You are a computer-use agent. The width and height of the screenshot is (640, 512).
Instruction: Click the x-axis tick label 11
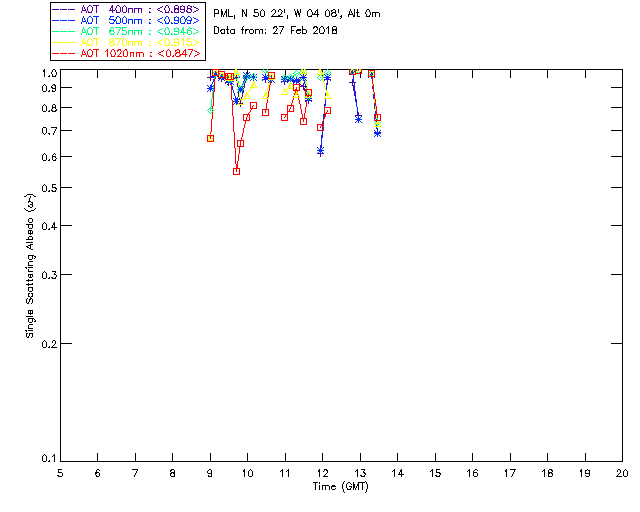pos(285,473)
